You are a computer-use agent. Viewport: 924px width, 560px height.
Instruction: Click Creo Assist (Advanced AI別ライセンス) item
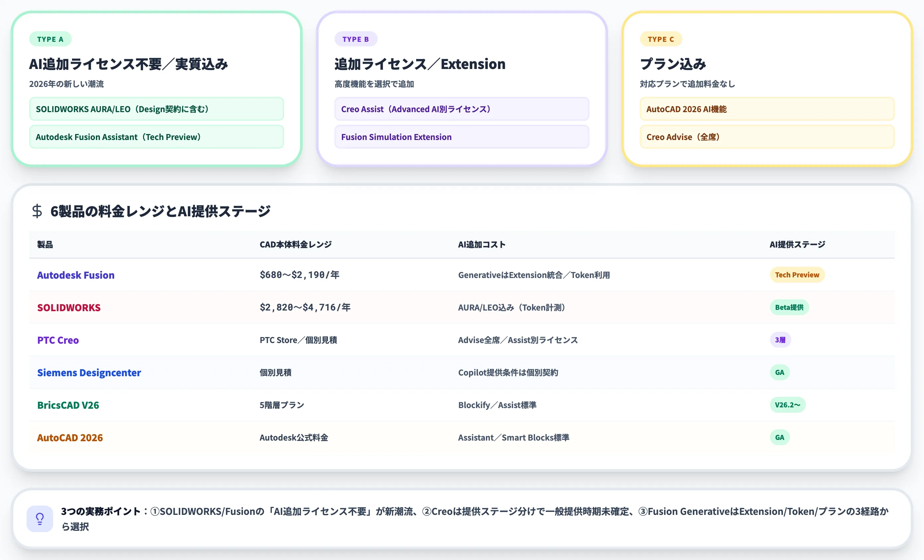[x=462, y=109]
